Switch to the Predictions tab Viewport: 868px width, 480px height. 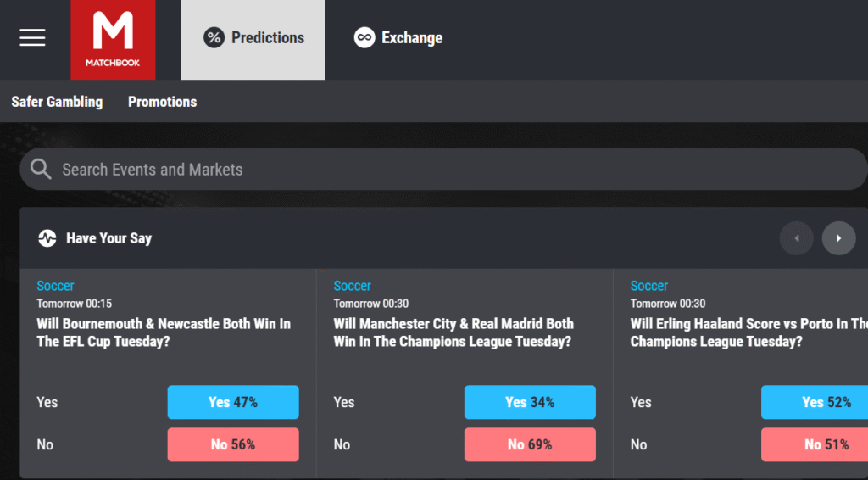click(x=253, y=40)
